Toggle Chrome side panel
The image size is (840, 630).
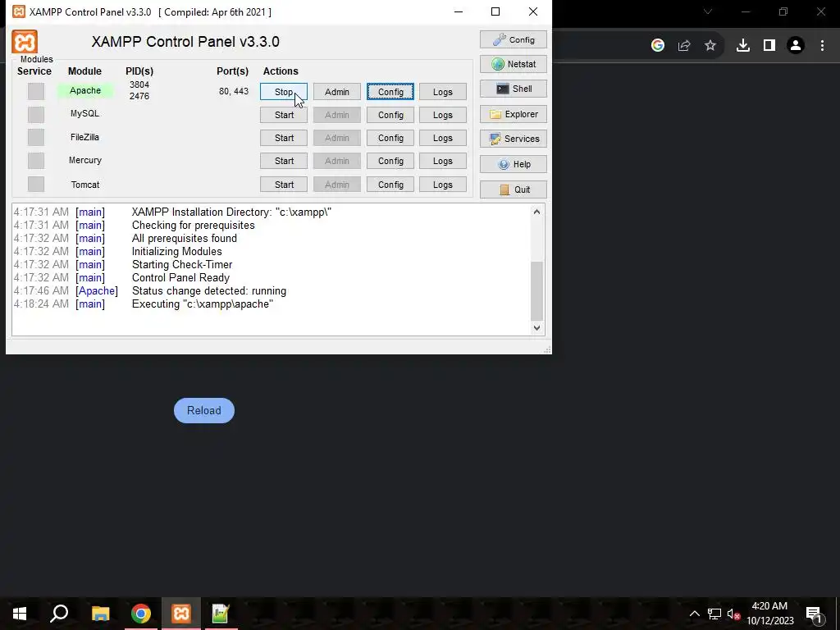pos(769,45)
